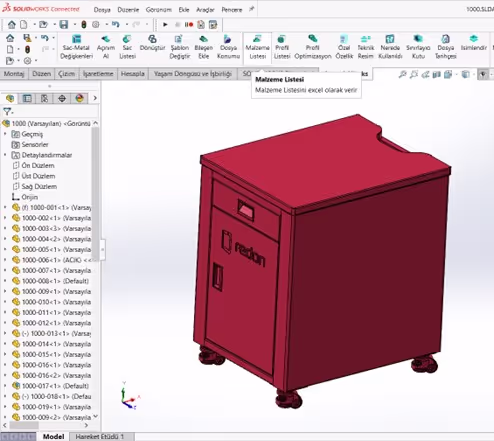494x441 pixels.
Task: Select the Üst Düzlem plane
Action: coord(38,176)
